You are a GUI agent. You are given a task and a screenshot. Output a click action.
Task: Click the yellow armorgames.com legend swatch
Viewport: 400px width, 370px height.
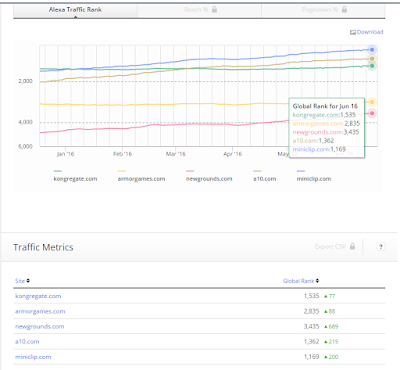point(122,171)
